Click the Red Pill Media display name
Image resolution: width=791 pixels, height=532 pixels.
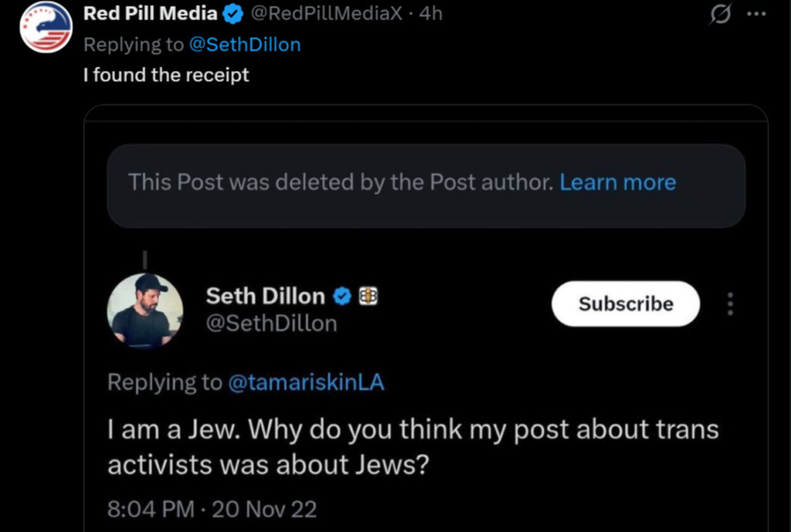click(x=150, y=14)
